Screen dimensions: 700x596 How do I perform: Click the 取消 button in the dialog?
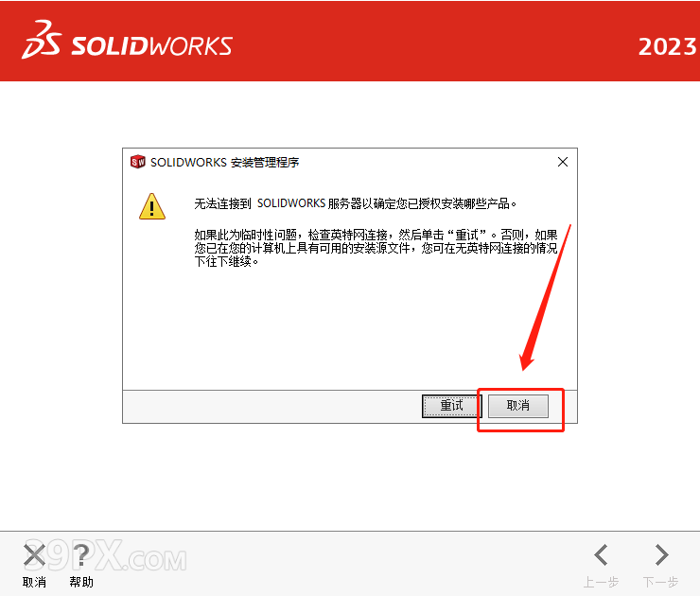(518, 406)
